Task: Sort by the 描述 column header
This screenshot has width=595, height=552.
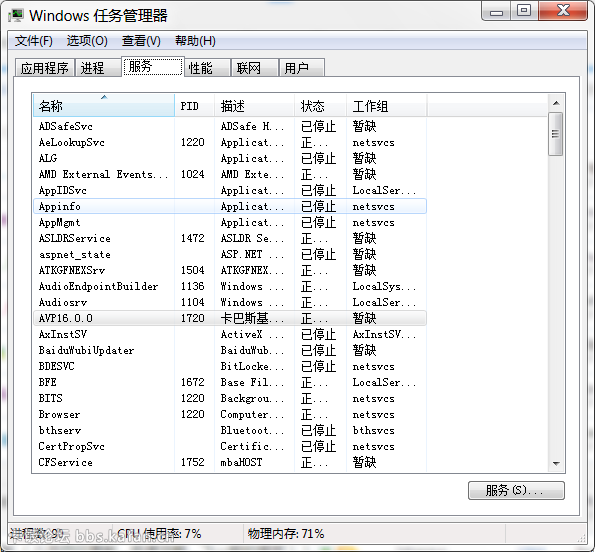Action: 254,105
